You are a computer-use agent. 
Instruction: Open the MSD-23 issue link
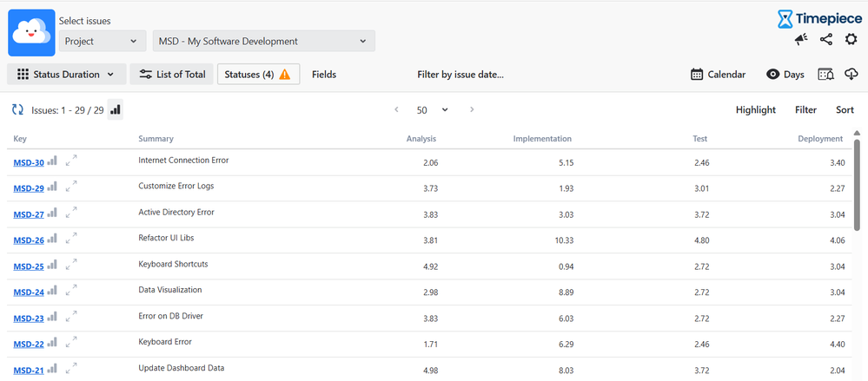coord(29,319)
